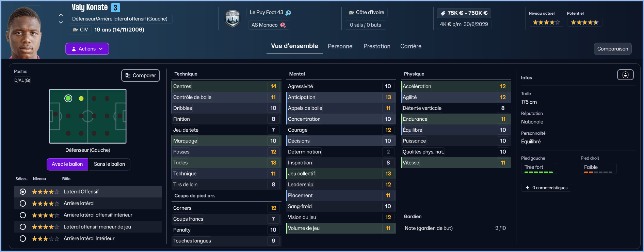Click the price tag value icon
The height and width of the screenshot is (252, 644).
tap(443, 13)
